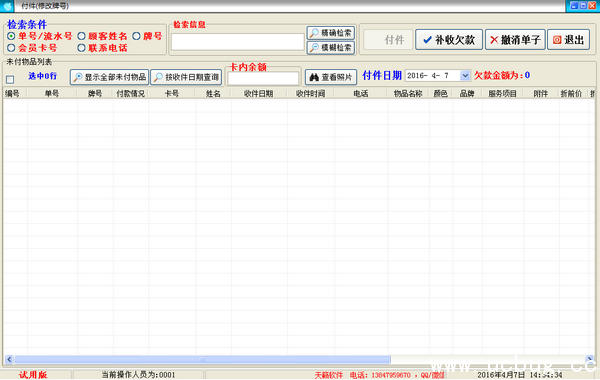600x380 pixels.
Task: Tick the select-all checkbox beside 选中0行
Action: [10, 79]
